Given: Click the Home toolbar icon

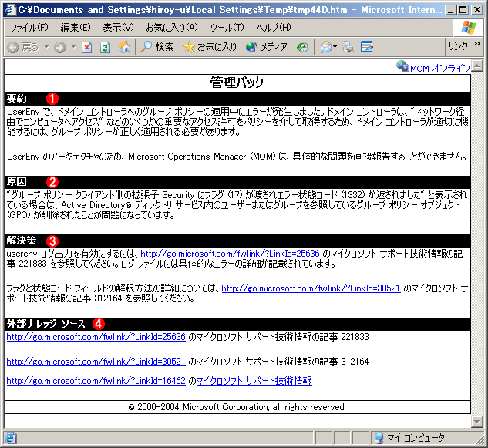Looking at the screenshot, I should click(124, 47).
